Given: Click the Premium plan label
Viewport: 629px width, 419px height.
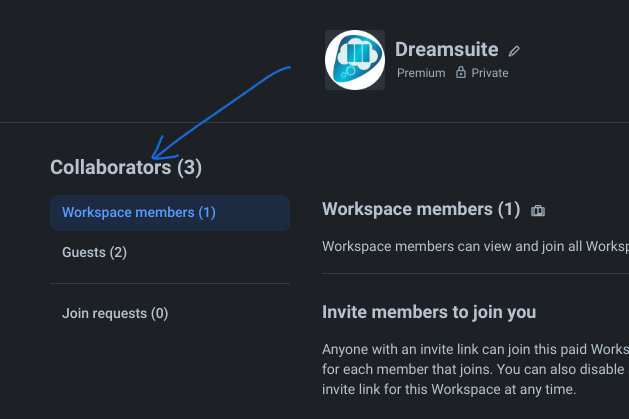Looking at the screenshot, I should [421, 73].
